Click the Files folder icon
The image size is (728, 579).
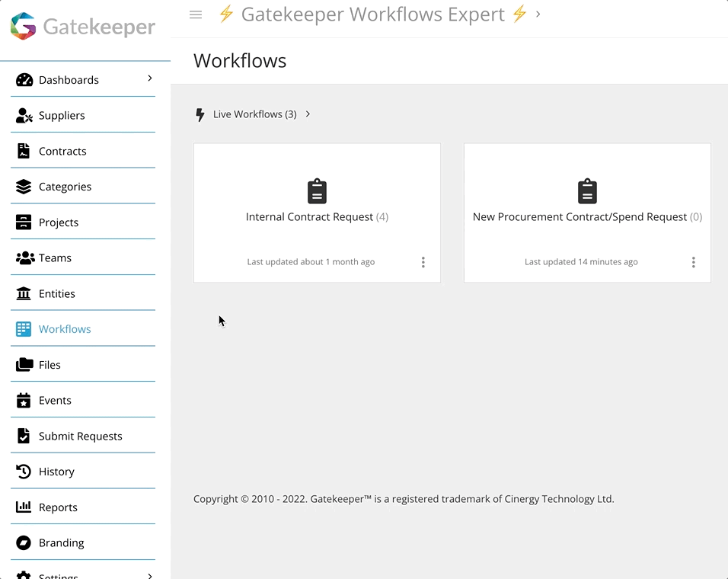pyautogui.click(x=24, y=365)
